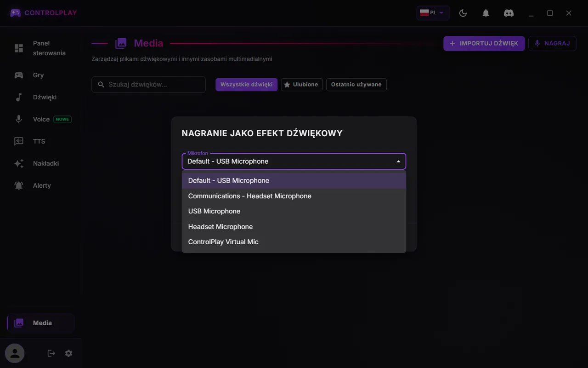Choose Communications - Headset Microphone option
The width and height of the screenshot is (588, 368).
(x=294, y=196)
